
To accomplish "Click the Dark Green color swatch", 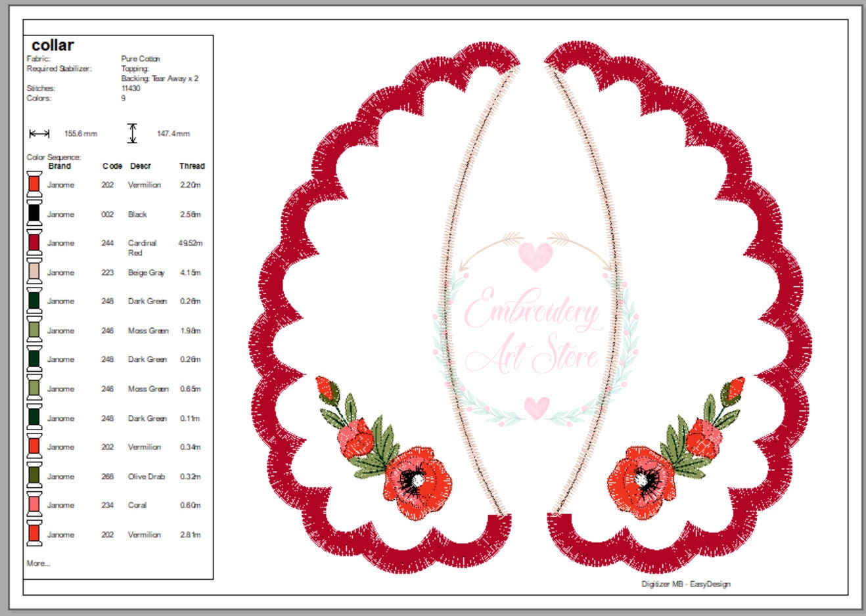I will coord(34,301).
